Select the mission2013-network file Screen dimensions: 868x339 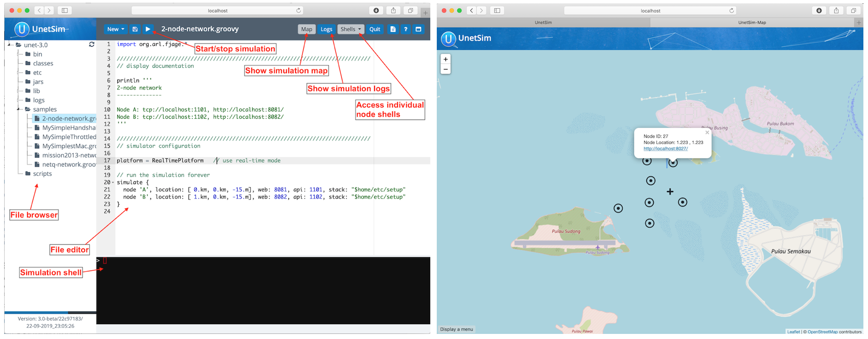tap(65, 155)
